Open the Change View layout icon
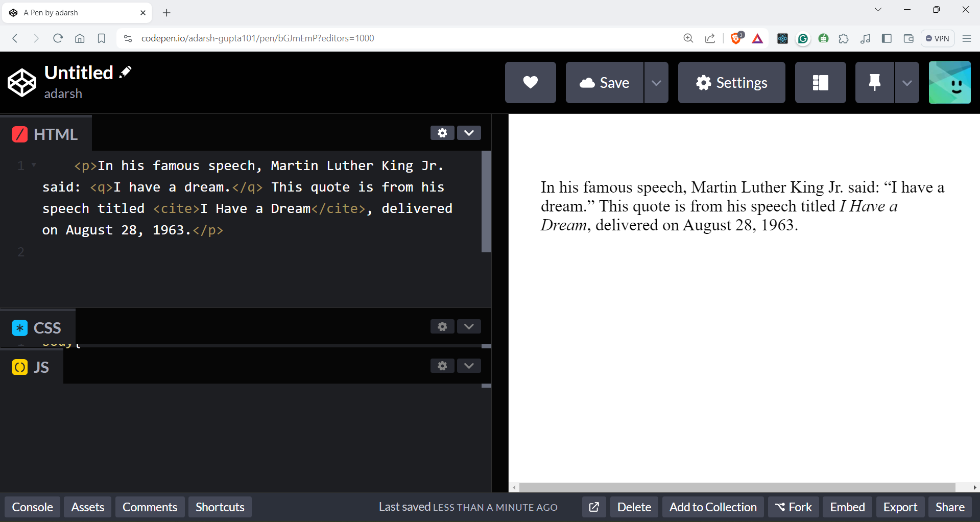980x522 pixels. [x=820, y=83]
